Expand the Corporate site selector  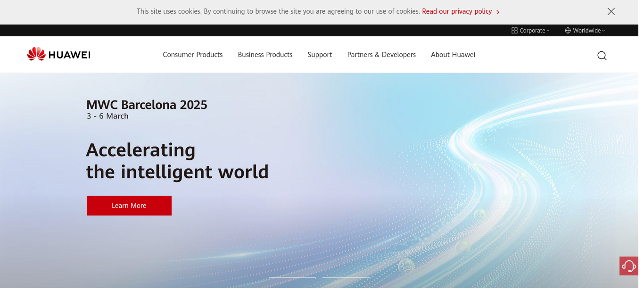point(531,31)
